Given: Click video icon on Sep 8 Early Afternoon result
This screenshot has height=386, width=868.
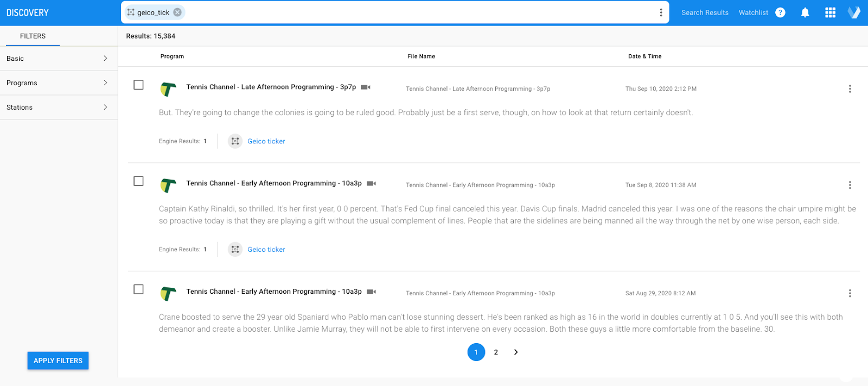Looking at the screenshot, I should click(x=371, y=183).
